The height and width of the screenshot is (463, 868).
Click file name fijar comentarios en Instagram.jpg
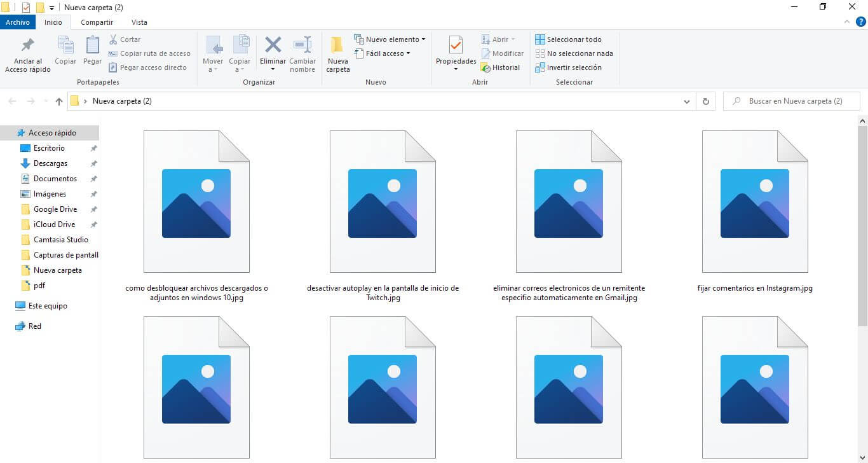click(755, 288)
